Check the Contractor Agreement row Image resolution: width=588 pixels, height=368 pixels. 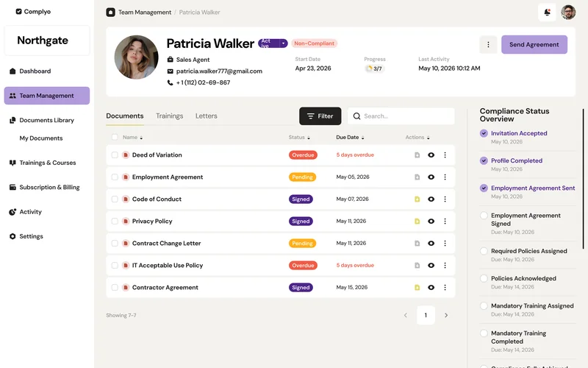pyautogui.click(x=115, y=288)
